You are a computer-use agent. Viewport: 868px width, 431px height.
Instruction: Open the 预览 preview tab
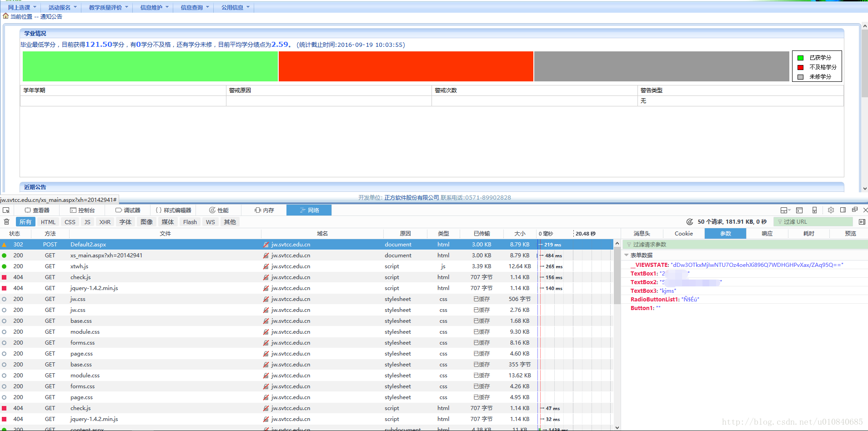point(850,233)
